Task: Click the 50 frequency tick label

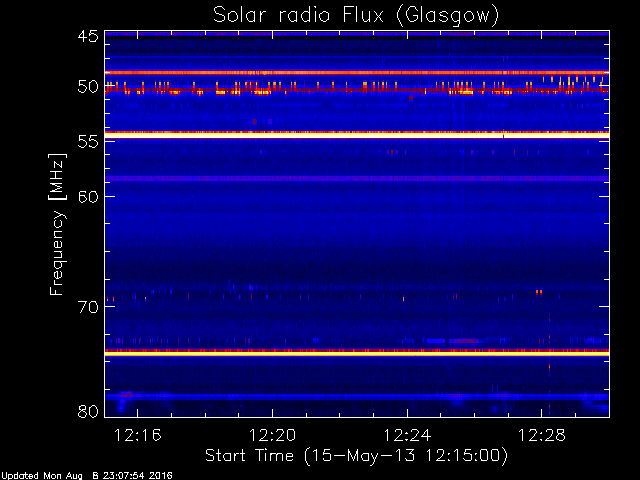Action: [88, 87]
